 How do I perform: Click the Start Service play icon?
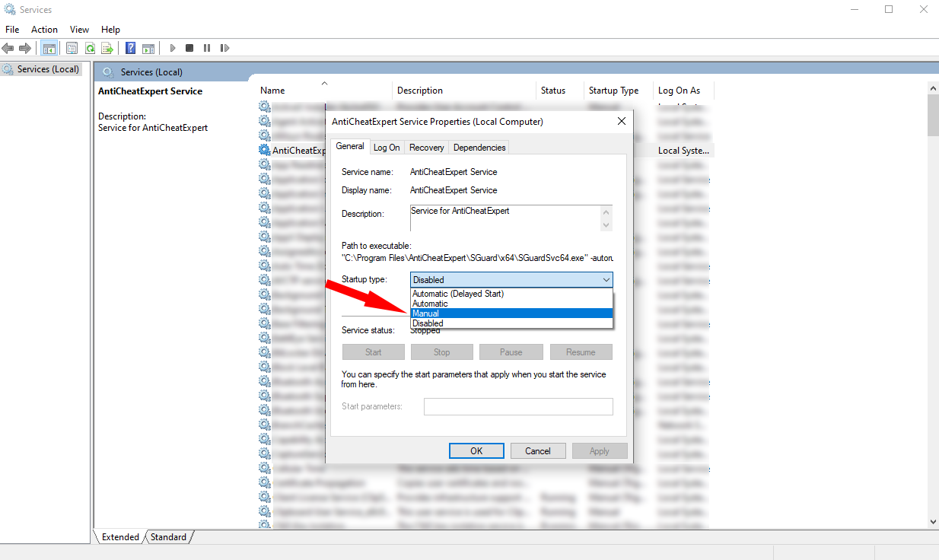173,48
